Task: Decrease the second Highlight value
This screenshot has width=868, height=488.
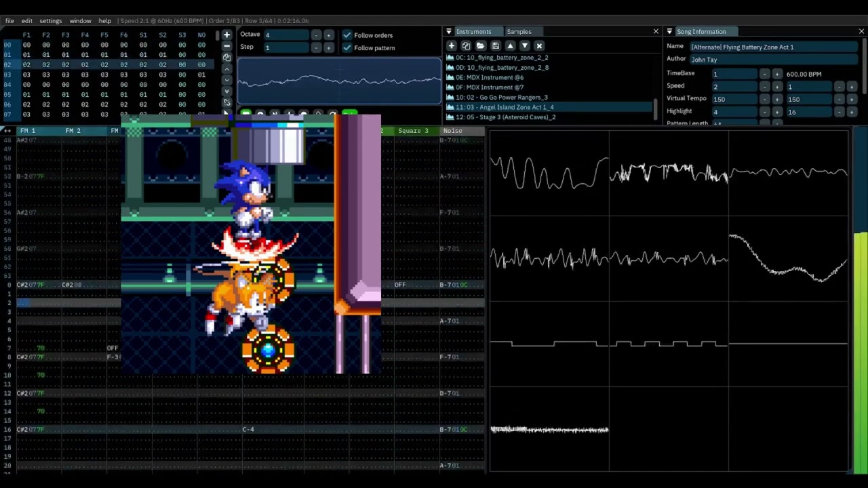Action: point(840,112)
